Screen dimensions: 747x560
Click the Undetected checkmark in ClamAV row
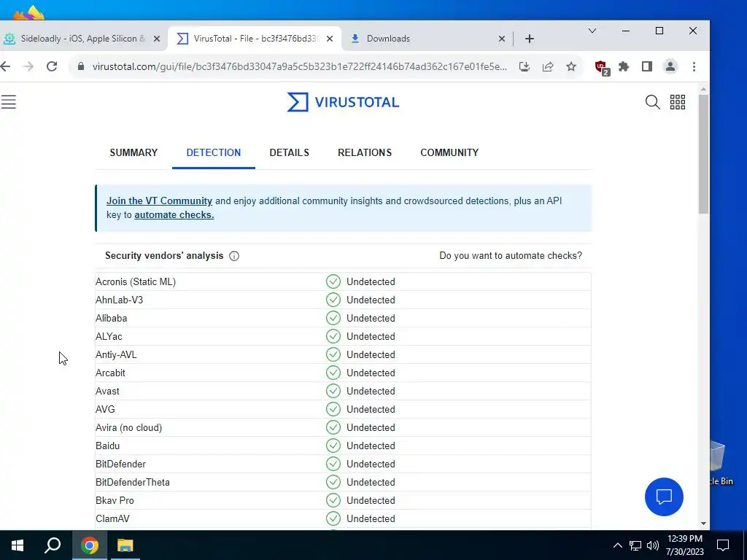333,518
